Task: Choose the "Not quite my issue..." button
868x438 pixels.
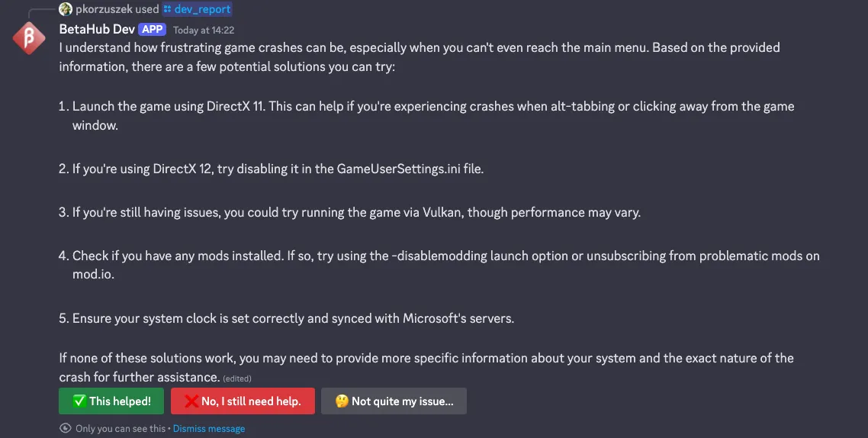Action: tap(394, 401)
